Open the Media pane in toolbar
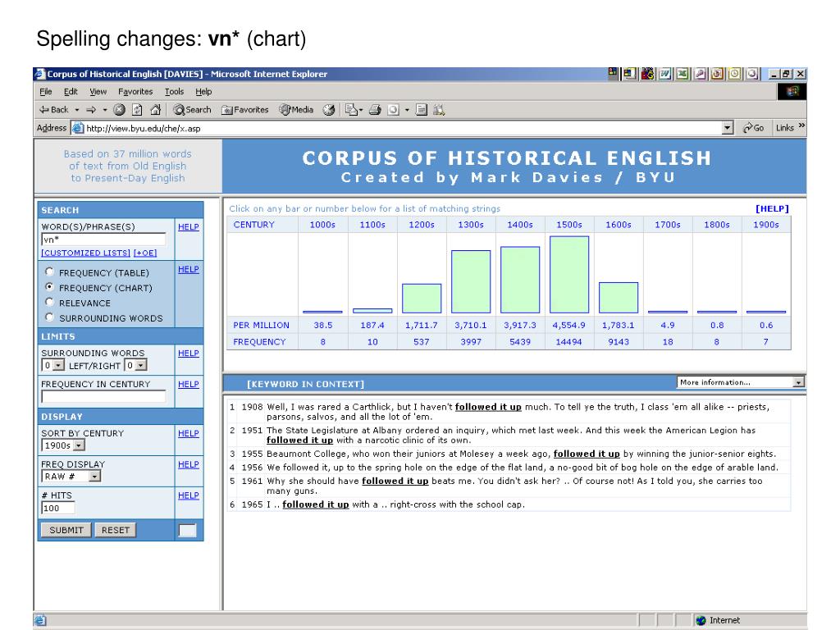 coord(296,110)
